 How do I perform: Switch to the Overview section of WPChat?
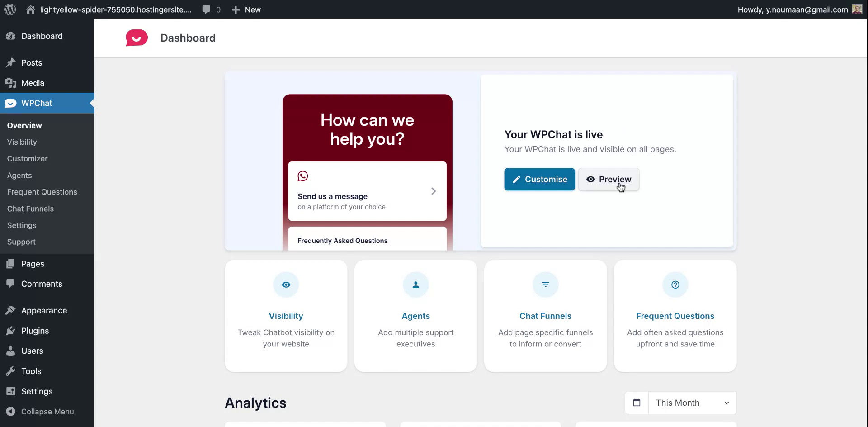24,125
